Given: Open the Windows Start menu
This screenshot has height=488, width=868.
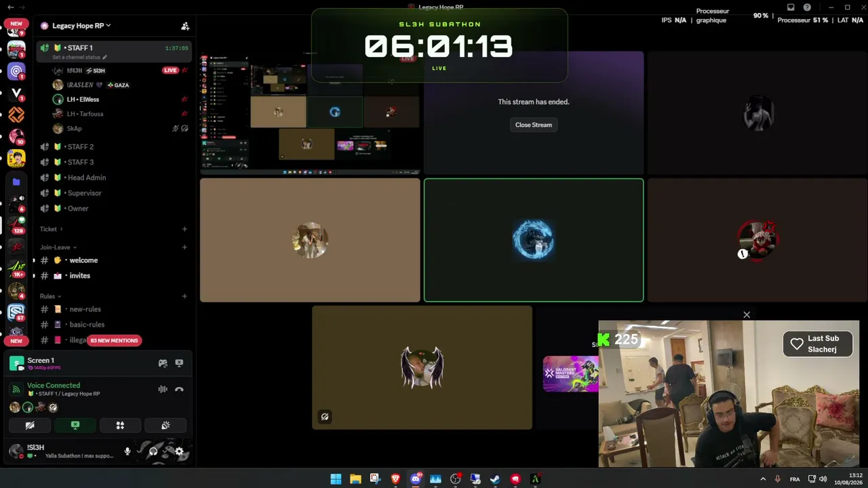Looking at the screenshot, I should [x=336, y=479].
